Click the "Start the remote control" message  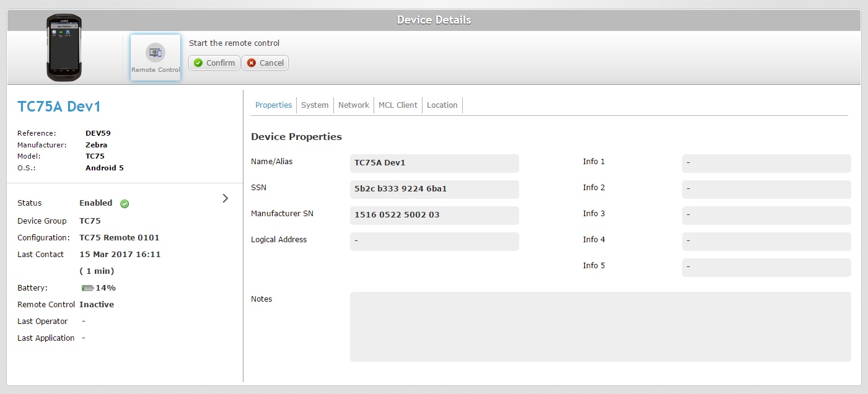pos(234,43)
